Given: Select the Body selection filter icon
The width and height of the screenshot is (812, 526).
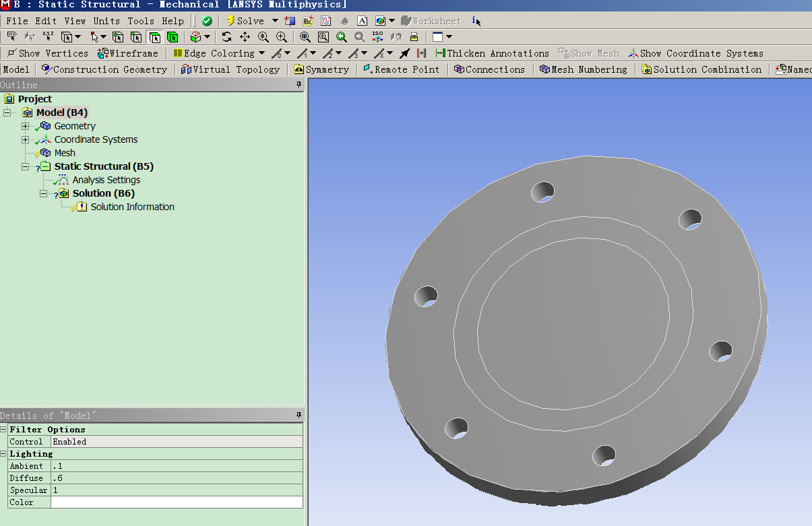Looking at the screenshot, I should point(173,37).
